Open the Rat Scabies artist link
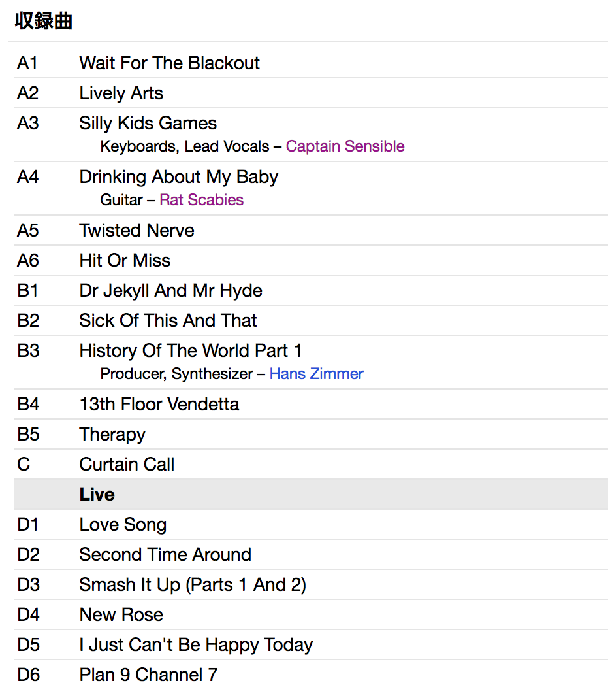This screenshot has height=700, width=608. point(201,200)
